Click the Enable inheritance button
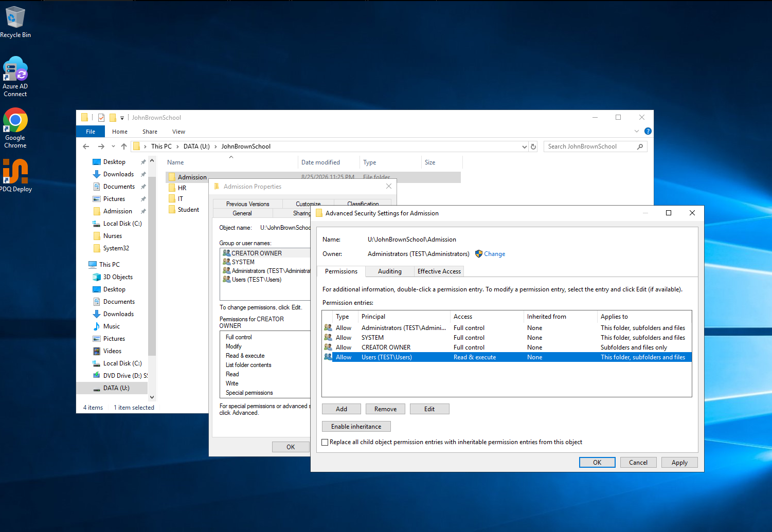Viewport: 772px width, 532px height. click(x=356, y=427)
